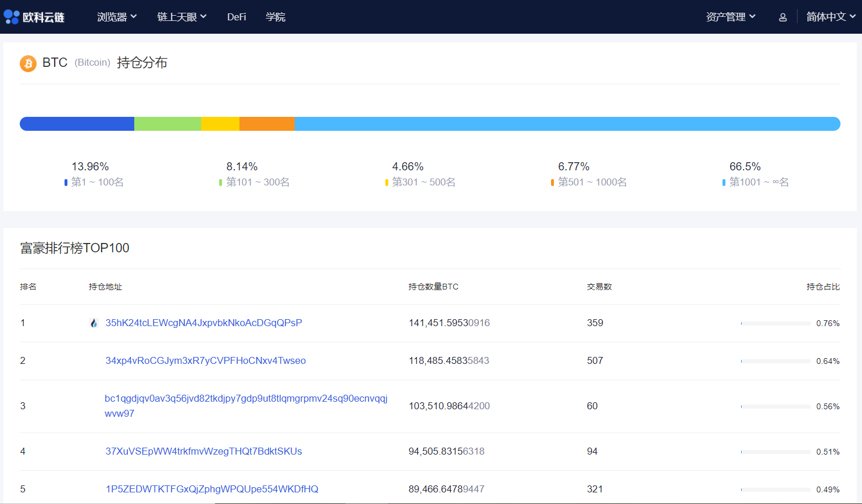Image resolution: width=862 pixels, height=504 pixels.
Task: Open address 37XuVSEpWW4trkfmvWzegTHQt7BdktSKUs
Action: 203,451
